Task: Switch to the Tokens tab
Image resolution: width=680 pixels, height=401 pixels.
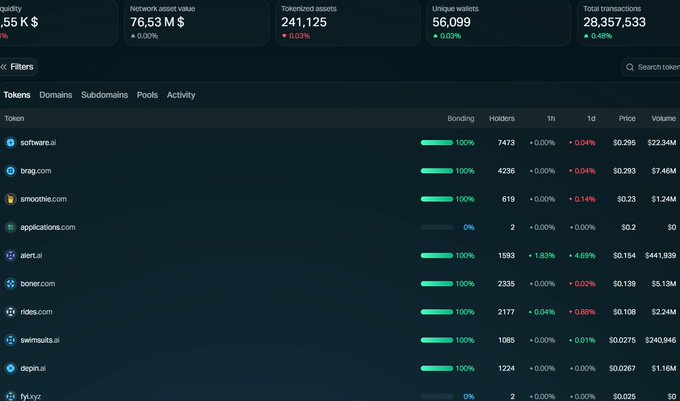Action: pyautogui.click(x=17, y=95)
